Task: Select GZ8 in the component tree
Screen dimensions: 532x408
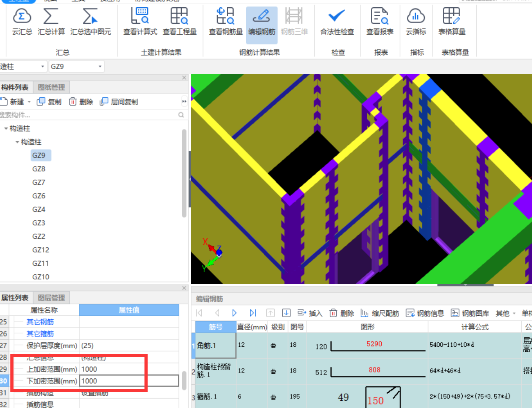Action: point(39,169)
